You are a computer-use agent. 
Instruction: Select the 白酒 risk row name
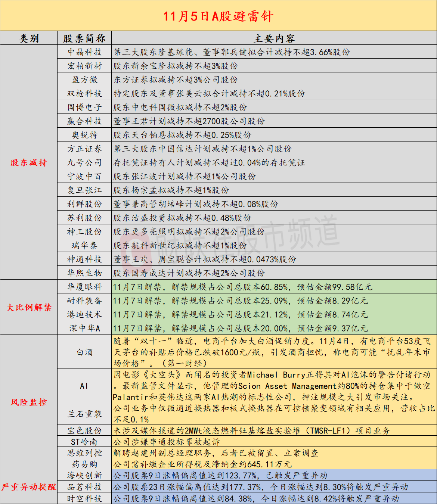pos(84,352)
